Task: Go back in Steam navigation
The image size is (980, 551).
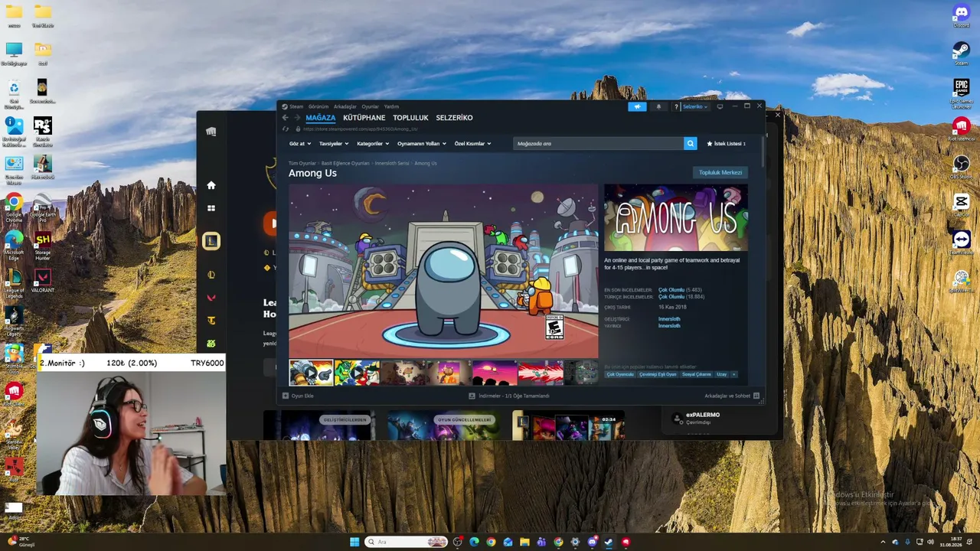Action: coord(286,118)
